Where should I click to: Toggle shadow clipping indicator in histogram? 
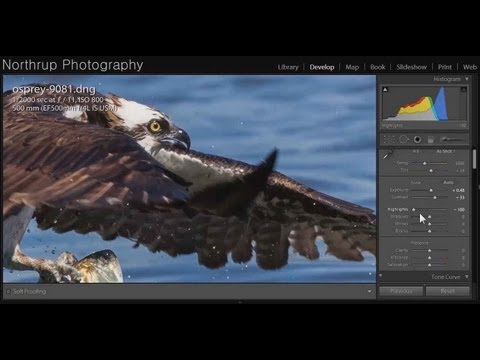click(385, 89)
